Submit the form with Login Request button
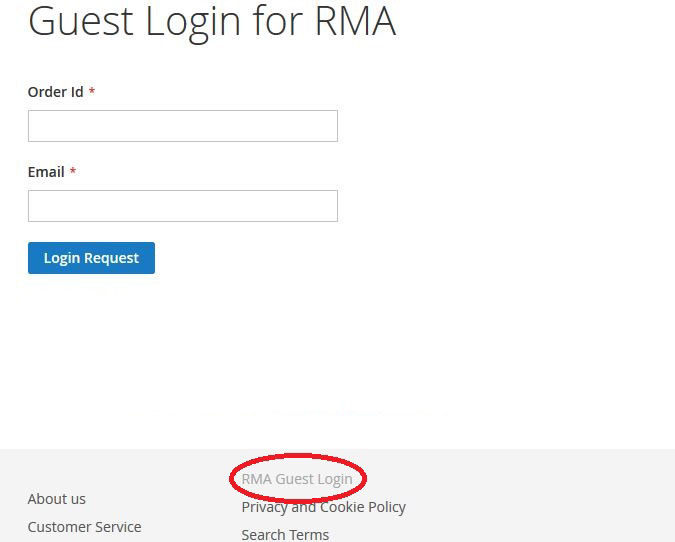Screen dimensions: 675x542 click(x=91, y=258)
